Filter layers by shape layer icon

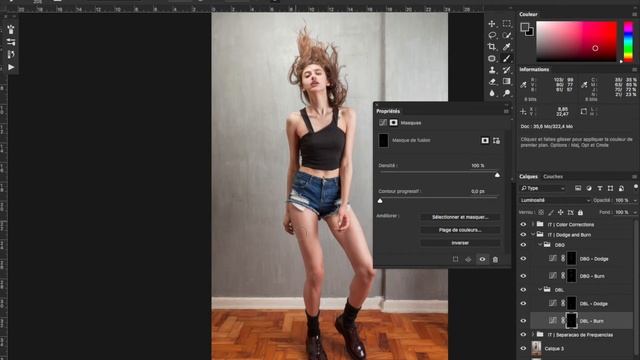point(610,188)
